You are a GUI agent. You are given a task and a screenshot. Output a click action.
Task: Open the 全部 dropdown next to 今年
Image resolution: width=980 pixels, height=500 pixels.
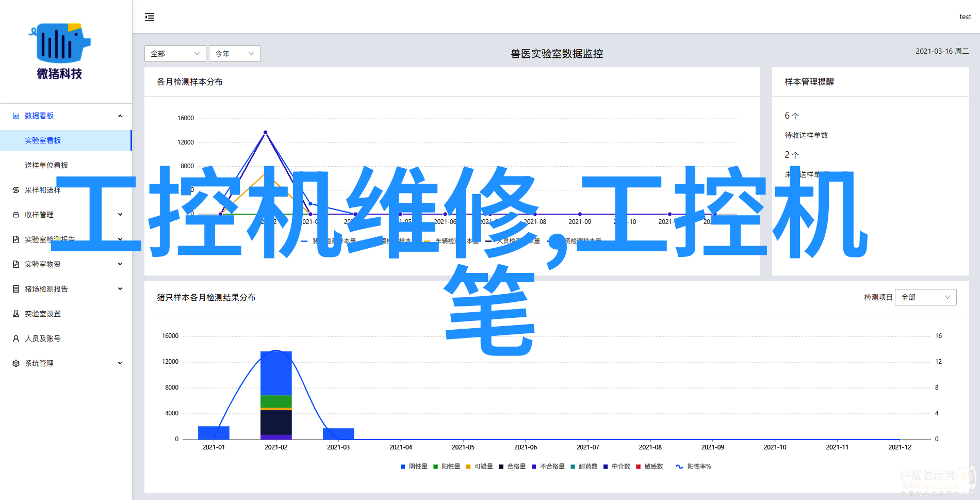175,54
